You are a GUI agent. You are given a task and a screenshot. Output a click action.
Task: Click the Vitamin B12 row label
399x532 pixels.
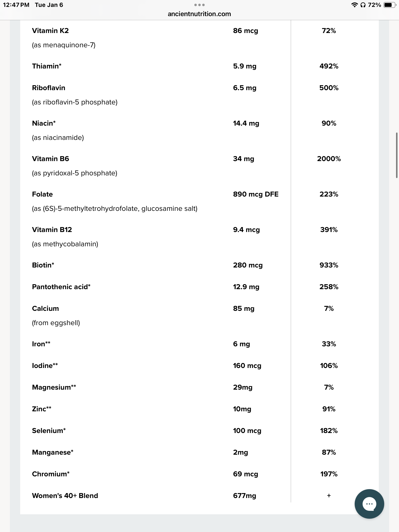pos(52,230)
